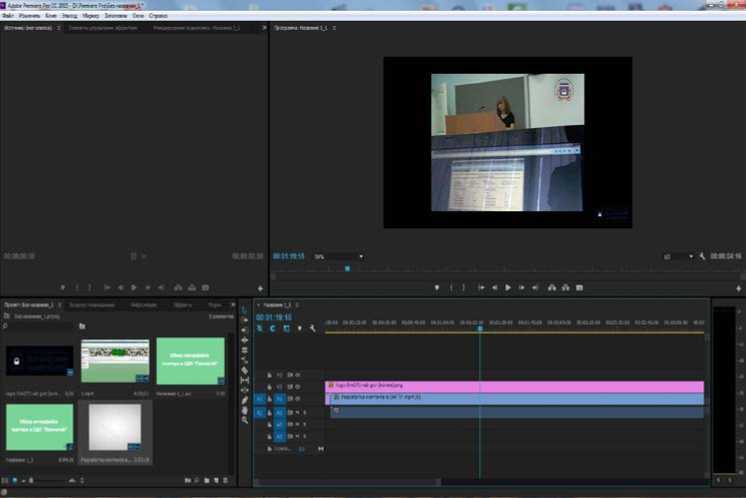This screenshot has width=746, height=498.
Task: Click the timeline playhead on the time ruler
Action: tap(480, 328)
